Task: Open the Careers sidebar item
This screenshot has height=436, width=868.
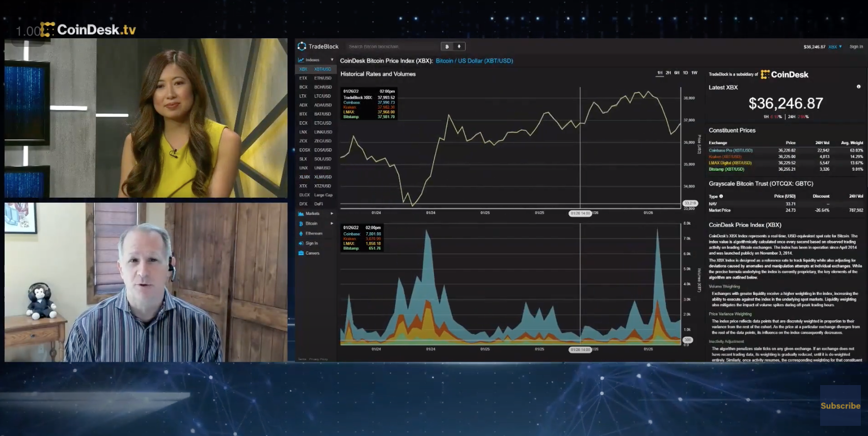Action: coord(313,253)
